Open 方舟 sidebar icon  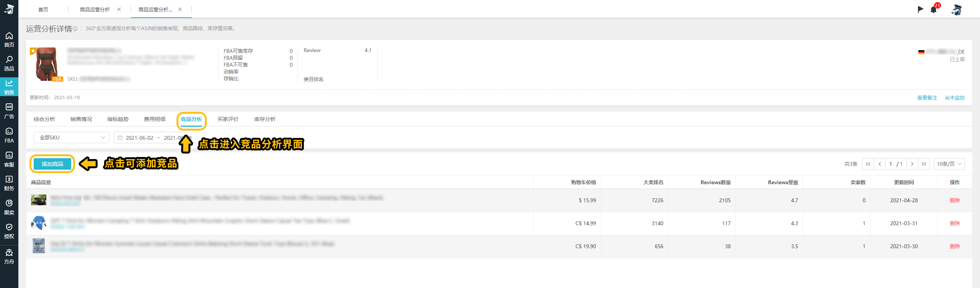pyautogui.click(x=9, y=256)
